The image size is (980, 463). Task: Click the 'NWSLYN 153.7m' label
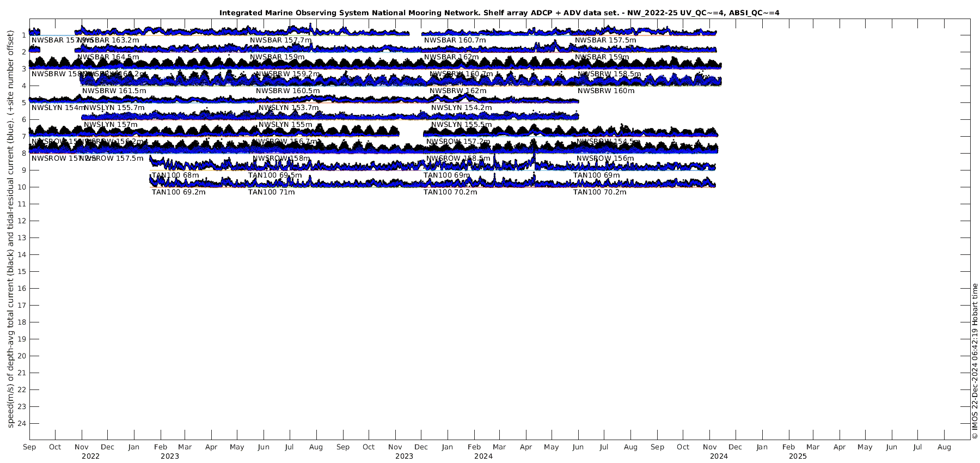tap(289, 108)
